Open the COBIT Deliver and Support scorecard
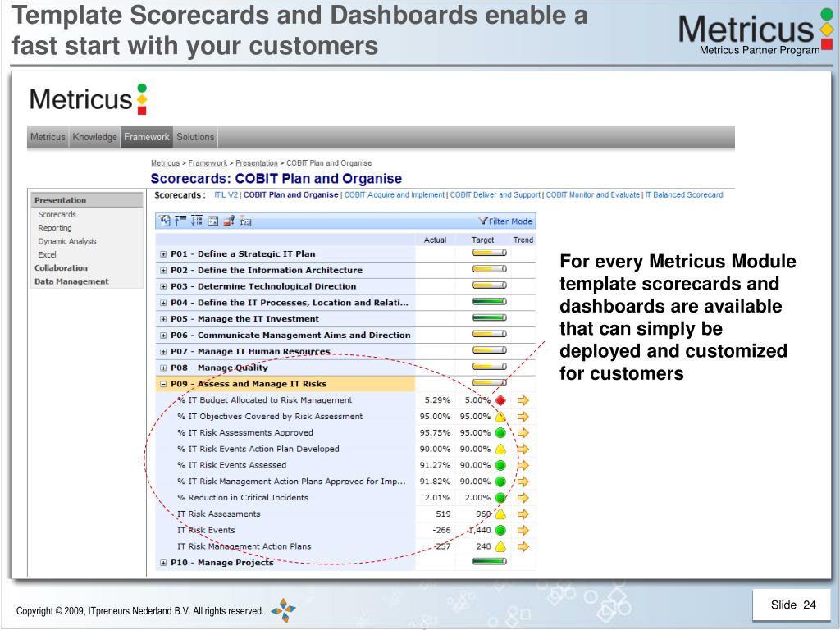 point(495,195)
